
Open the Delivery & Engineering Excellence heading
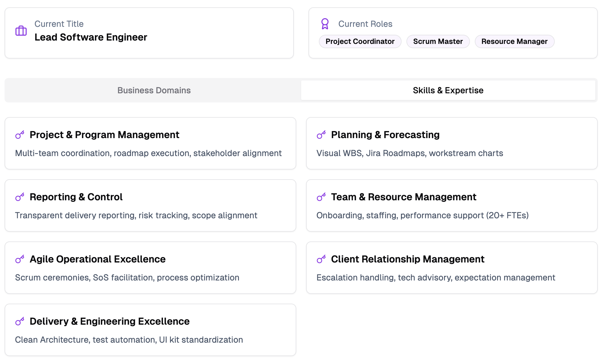[110, 321]
